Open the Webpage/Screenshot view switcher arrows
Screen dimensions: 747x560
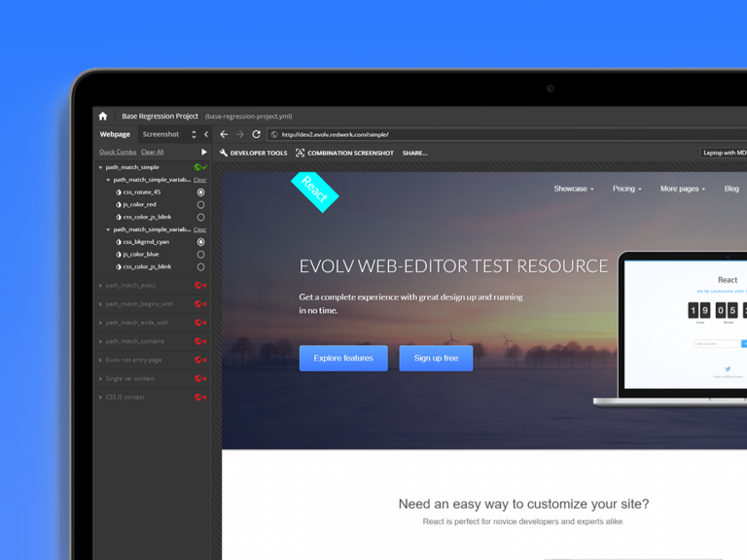point(194,134)
